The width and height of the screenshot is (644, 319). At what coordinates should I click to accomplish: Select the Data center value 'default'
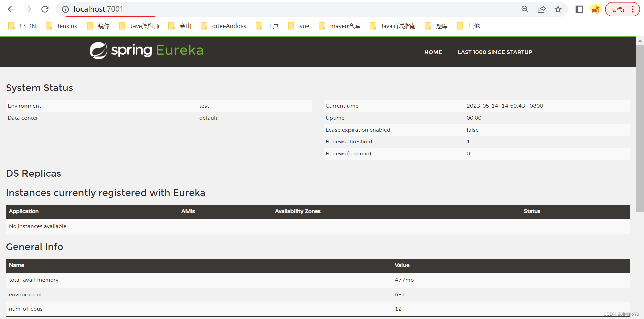(x=208, y=118)
